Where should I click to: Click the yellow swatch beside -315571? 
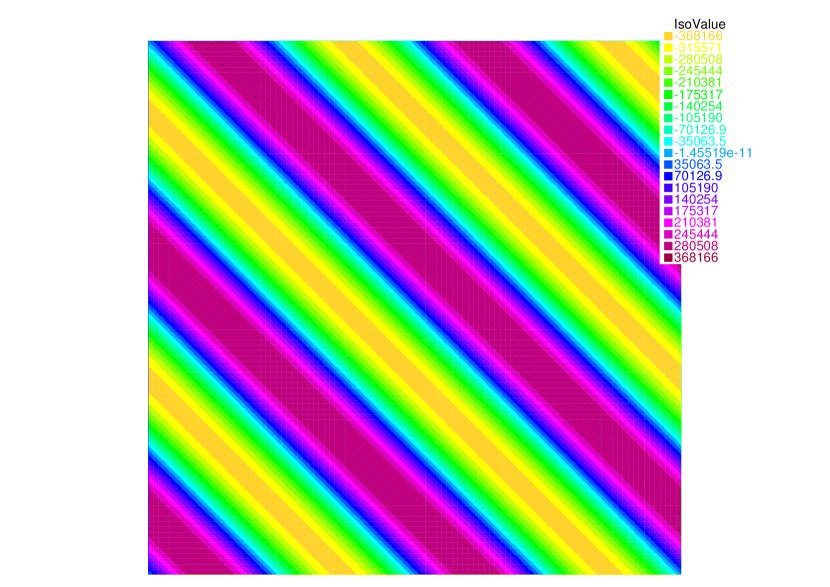coord(668,48)
